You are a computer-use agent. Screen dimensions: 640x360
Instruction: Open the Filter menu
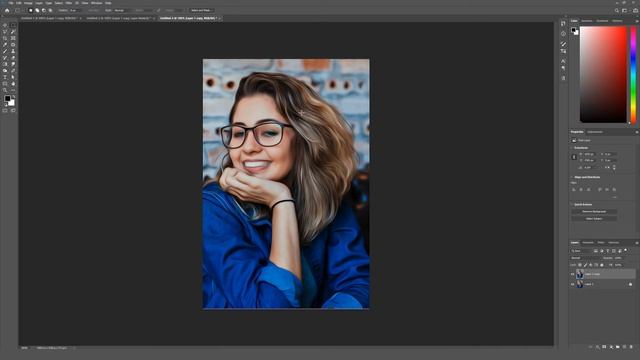(69, 3)
